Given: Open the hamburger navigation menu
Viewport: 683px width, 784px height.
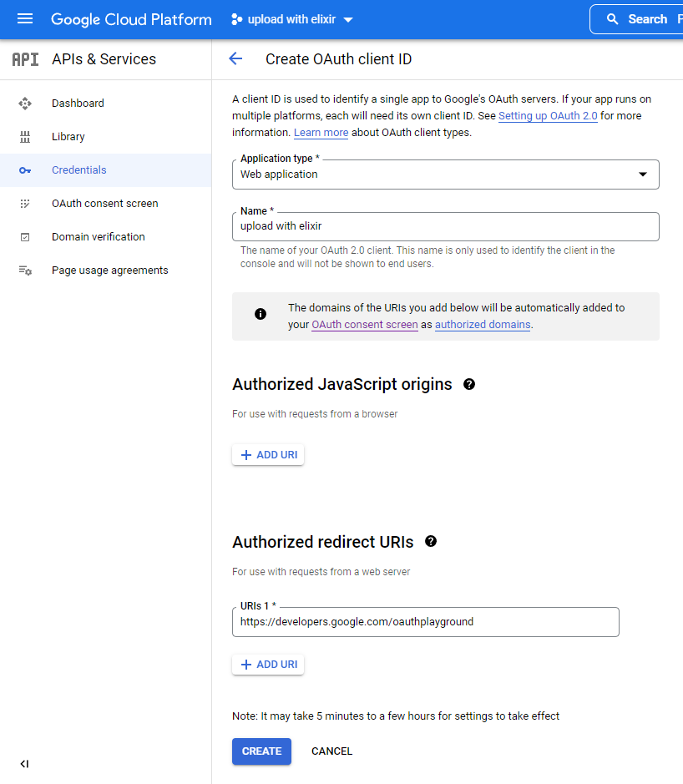Looking at the screenshot, I should click(x=25, y=19).
